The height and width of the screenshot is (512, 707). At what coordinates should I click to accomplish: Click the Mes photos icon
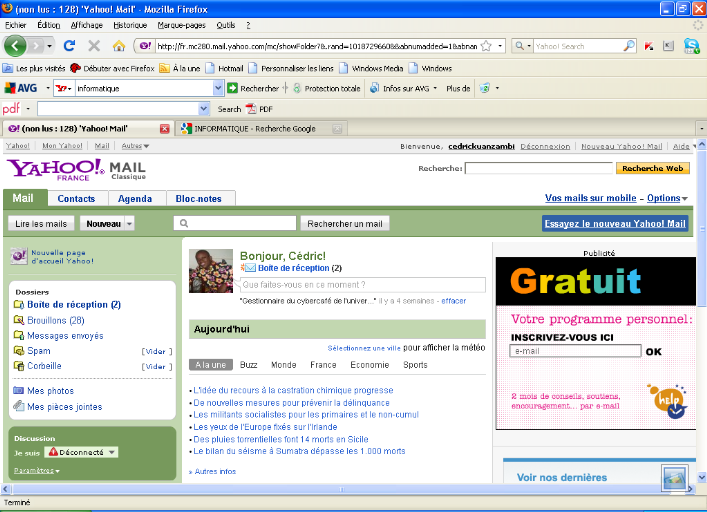coord(18,390)
